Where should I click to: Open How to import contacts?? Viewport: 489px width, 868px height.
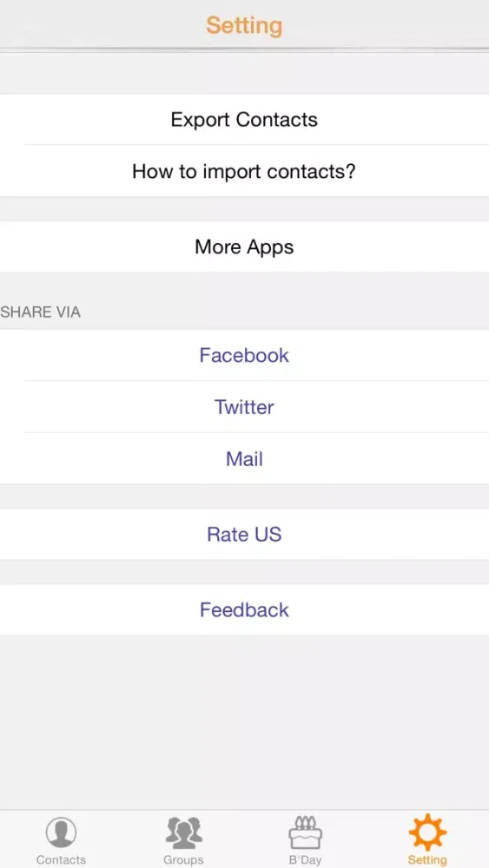point(244,171)
